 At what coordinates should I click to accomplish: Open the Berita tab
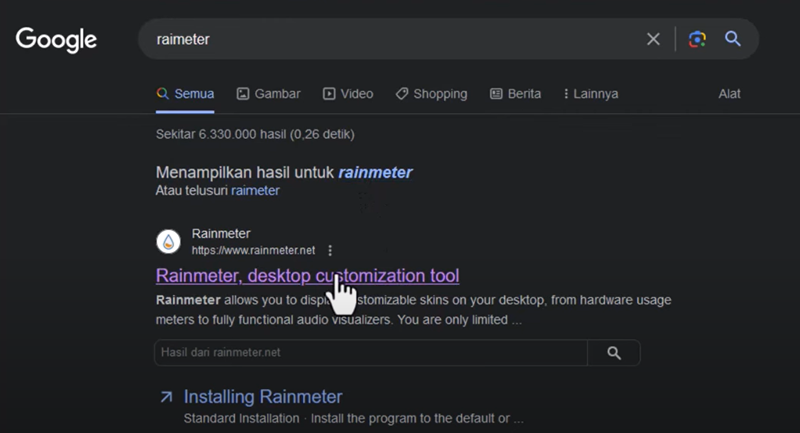point(515,94)
